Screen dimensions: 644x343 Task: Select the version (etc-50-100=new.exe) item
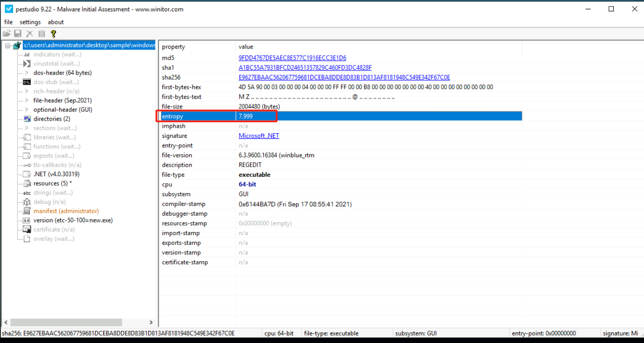(x=73, y=220)
